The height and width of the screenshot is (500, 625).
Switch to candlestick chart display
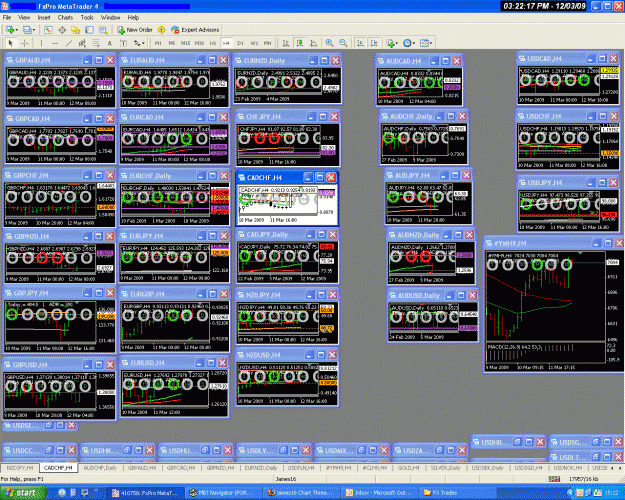point(300,43)
